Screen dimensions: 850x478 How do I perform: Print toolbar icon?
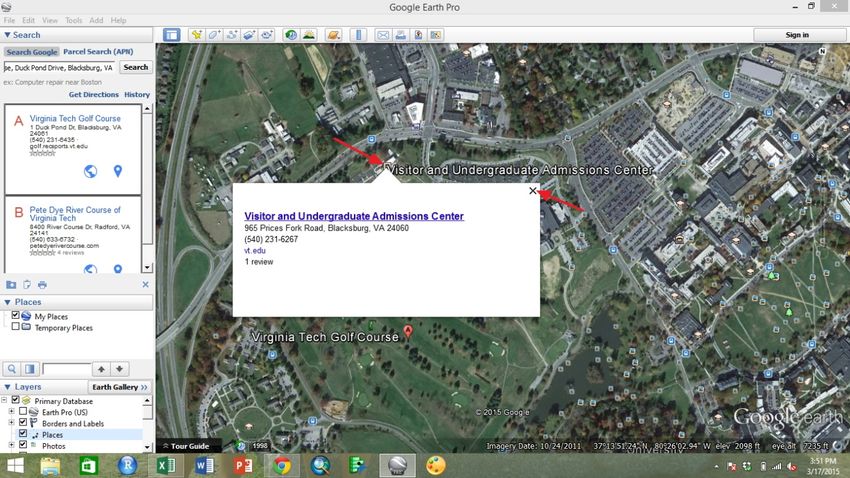401,35
